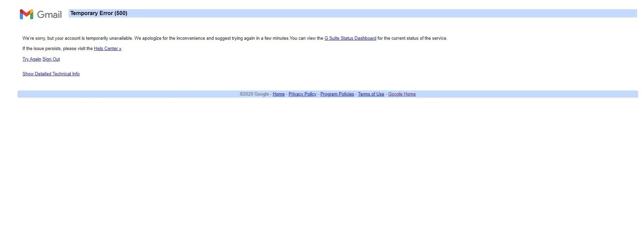Click the Gmail wordmark text
This screenshot has width=644, height=235.
tap(49, 14)
